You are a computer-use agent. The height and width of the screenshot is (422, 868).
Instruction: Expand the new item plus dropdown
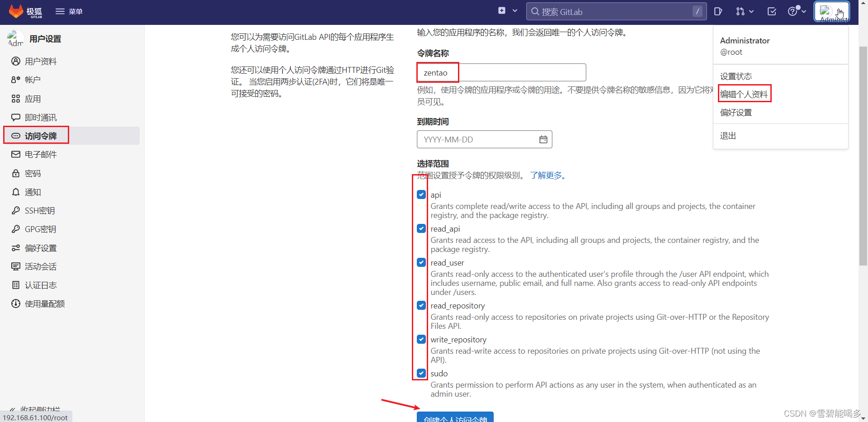coord(515,10)
